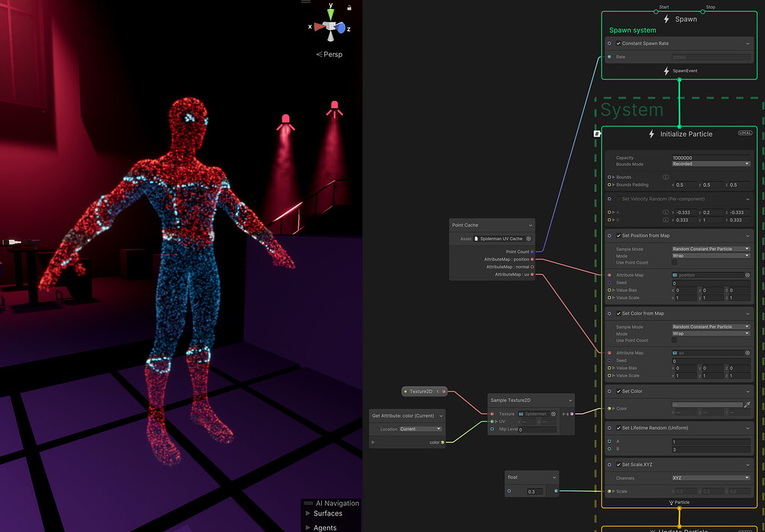Click the LOCAL badge on Initialize Particle

[x=744, y=133]
